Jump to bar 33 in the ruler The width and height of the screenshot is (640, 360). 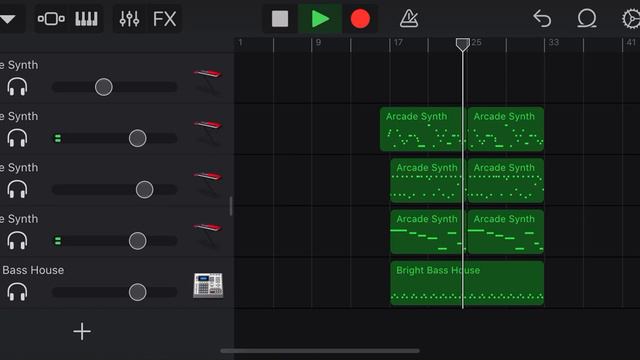[553, 42]
